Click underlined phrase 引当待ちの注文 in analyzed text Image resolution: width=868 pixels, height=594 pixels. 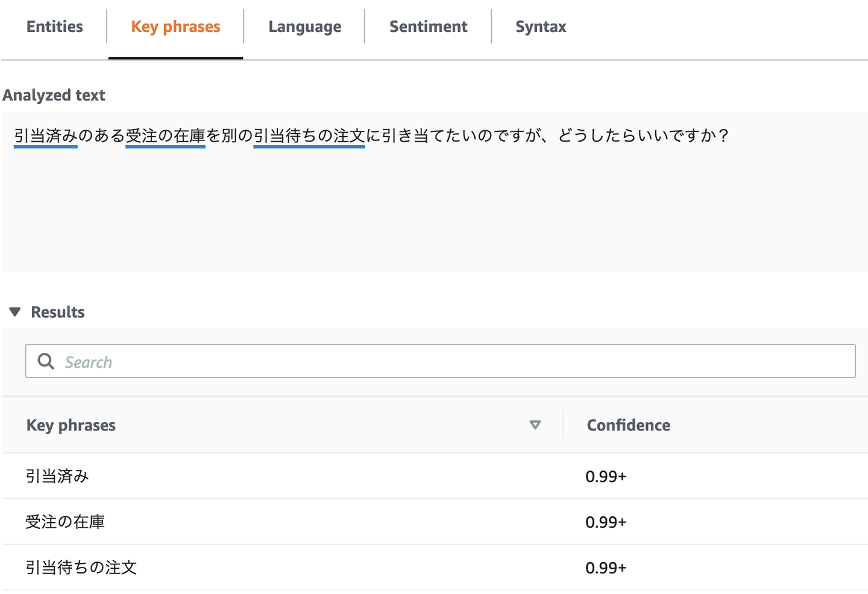309,136
